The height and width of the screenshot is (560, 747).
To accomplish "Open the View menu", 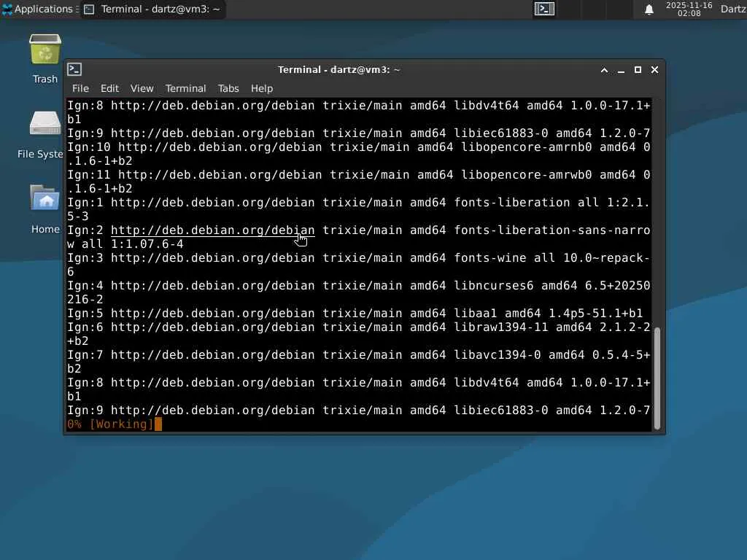I will tap(142, 88).
